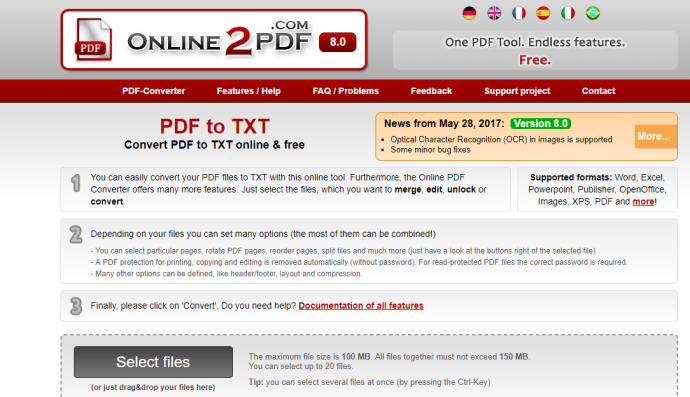Click the Select files button
The width and height of the screenshot is (690, 397).
point(153,362)
